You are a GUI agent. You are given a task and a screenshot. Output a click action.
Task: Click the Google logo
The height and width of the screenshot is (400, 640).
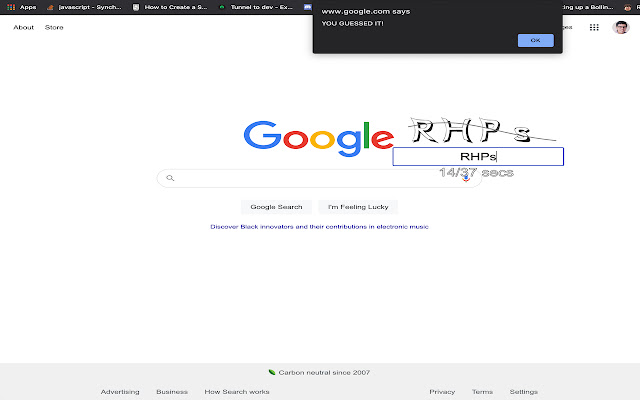click(319, 138)
